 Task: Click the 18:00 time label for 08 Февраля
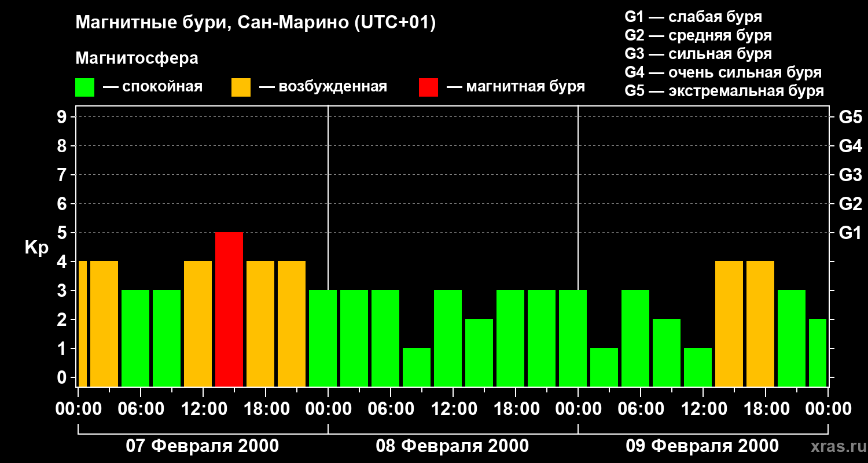pos(516,409)
